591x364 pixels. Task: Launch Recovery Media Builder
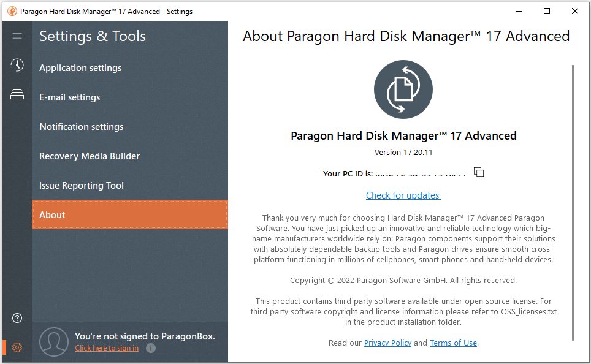tap(90, 156)
